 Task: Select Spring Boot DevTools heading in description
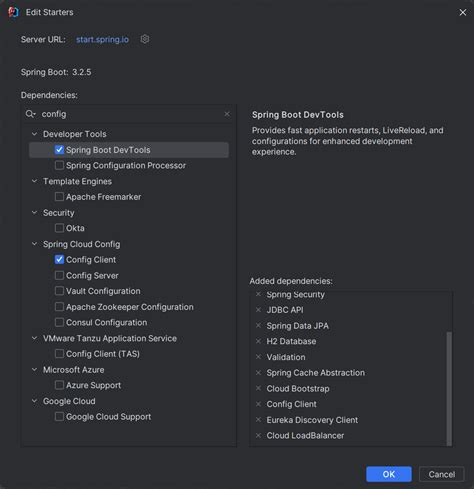pyautogui.click(x=298, y=115)
